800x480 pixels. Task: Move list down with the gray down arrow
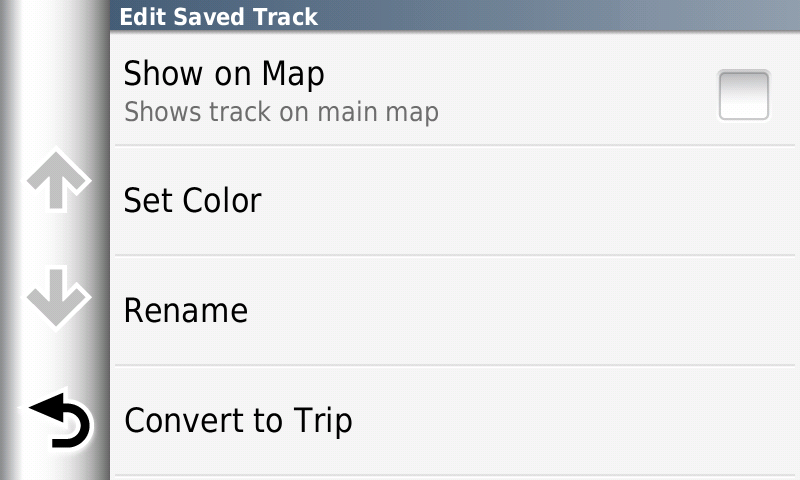tap(58, 297)
